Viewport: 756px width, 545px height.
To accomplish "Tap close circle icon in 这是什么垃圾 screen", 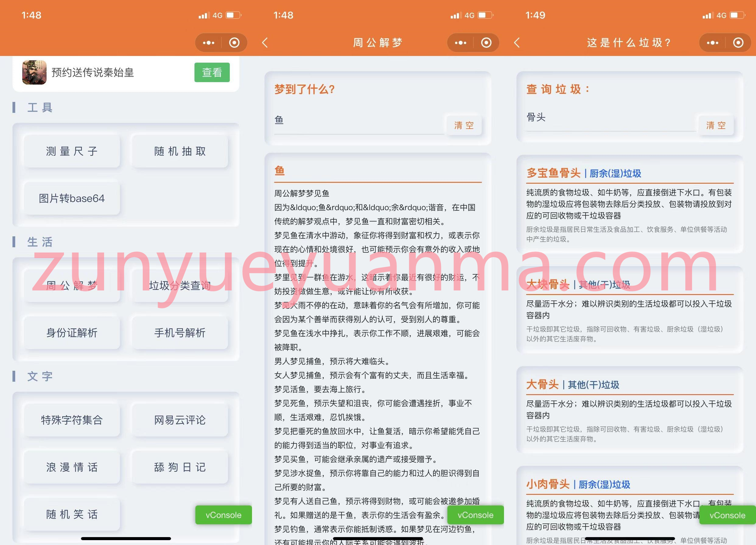I will [738, 43].
